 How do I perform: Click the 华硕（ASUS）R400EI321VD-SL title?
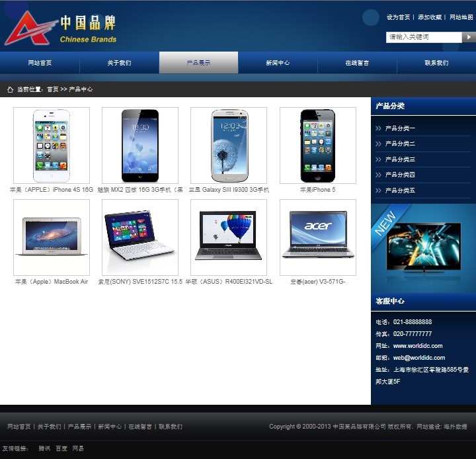point(229,282)
